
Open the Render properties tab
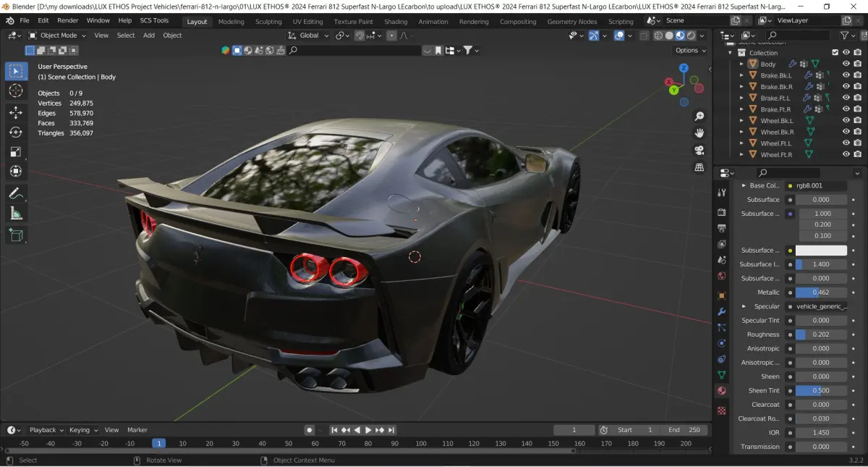coord(721,212)
